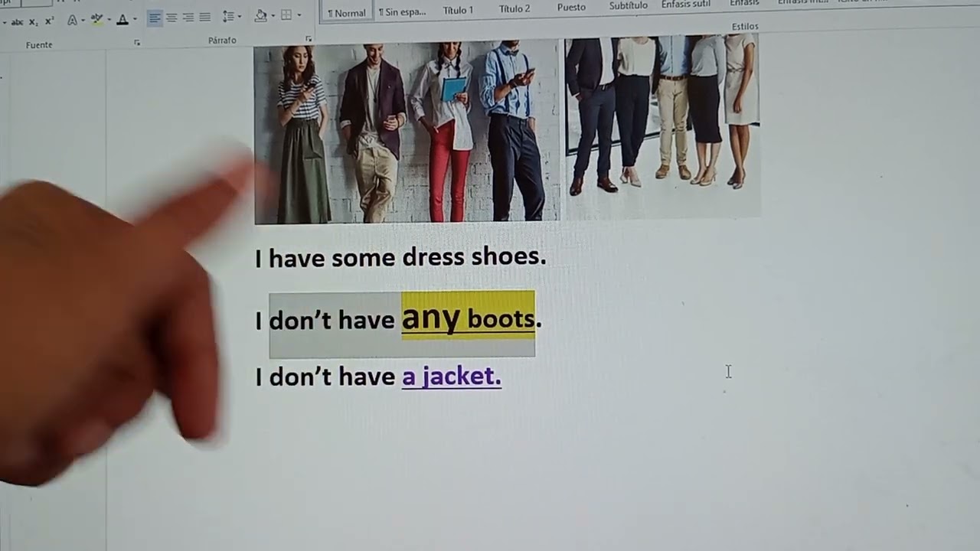This screenshot has height=551, width=980.
Task: Expand shading color dropdown arrow
Action: [x=273, y=15]
